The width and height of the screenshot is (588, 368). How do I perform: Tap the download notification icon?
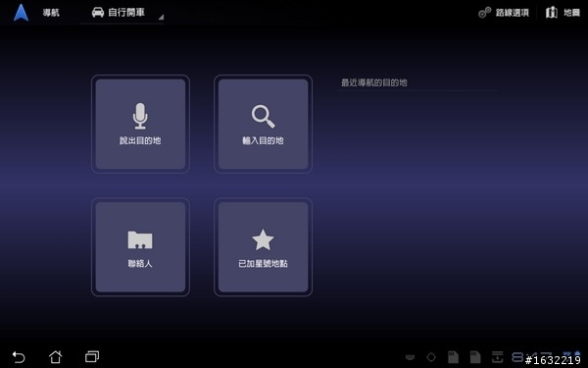click(x=498, y=357)
